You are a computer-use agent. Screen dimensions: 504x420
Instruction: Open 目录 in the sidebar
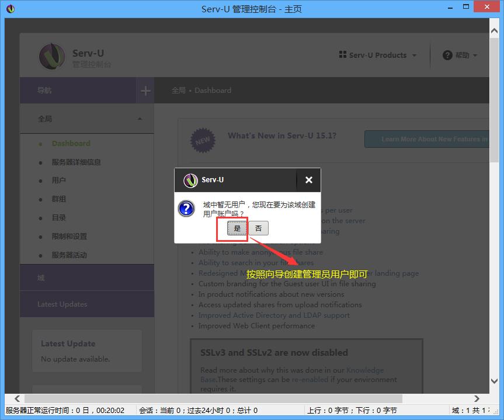[58, 218]
